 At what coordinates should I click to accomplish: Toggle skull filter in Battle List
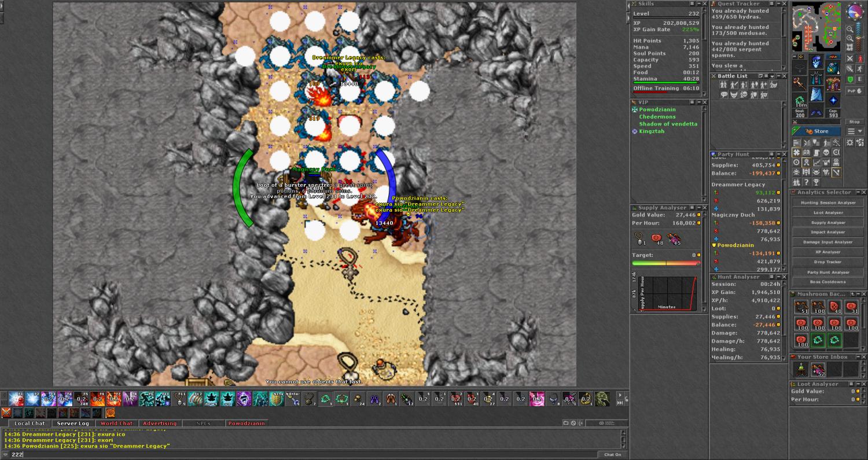point(744,94)
